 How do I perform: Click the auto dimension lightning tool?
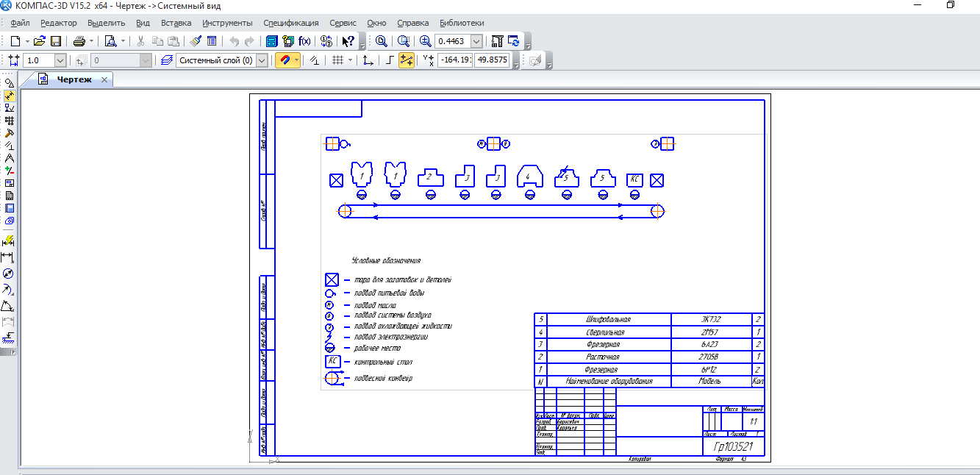pos(8,241)
